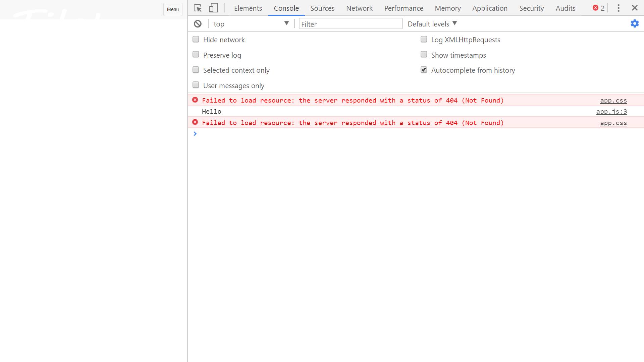Click the Hello log message
Image resolution: width=644 pixels, height=362 pixels.
point(212,111)
